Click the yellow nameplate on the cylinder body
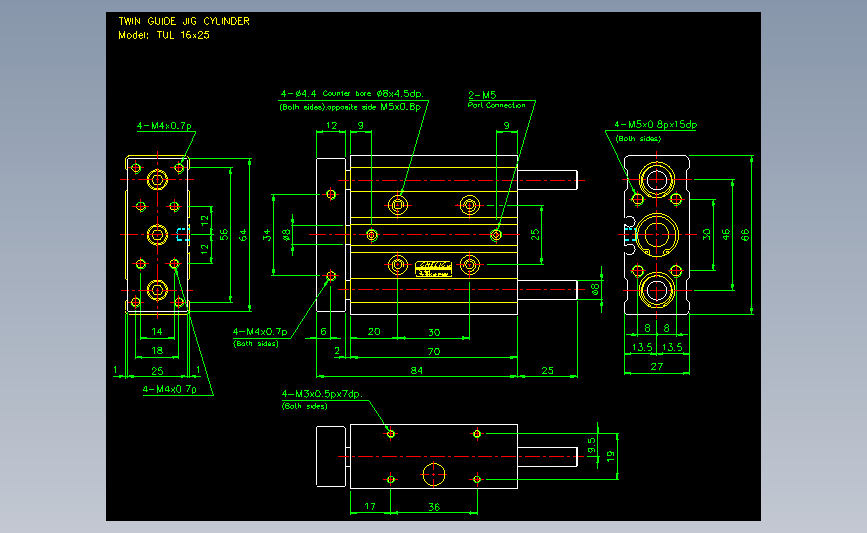The width and height of the screenshot is (867, 533). click(434, 269)
